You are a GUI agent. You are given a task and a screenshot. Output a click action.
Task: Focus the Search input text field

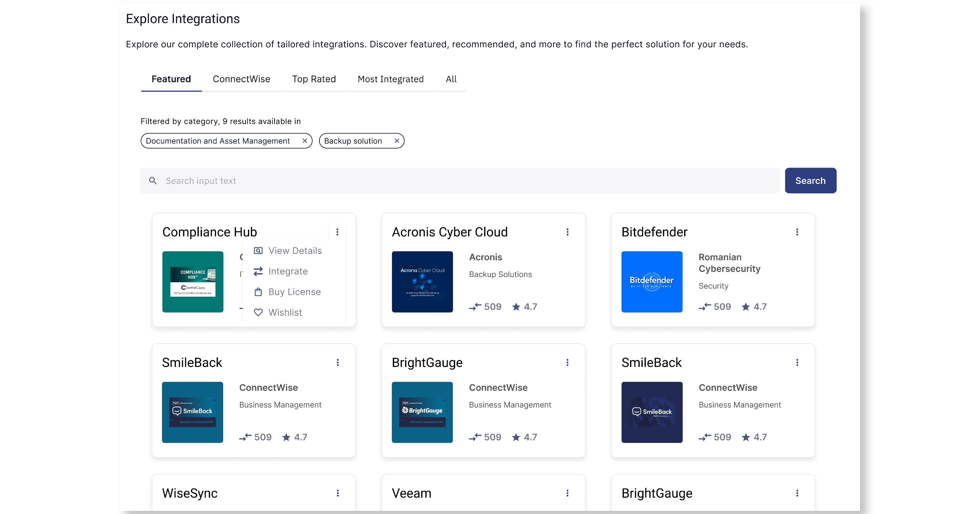[x=460, y=181]
